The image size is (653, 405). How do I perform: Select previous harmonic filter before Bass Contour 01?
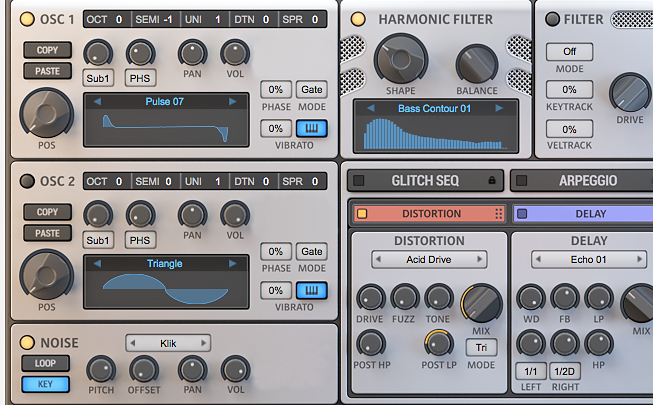pyautogui.click(x=371, y=108)
